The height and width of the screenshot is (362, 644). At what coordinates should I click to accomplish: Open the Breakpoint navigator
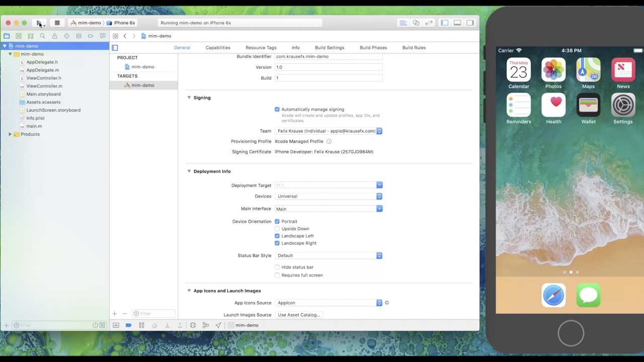(91, 36)
